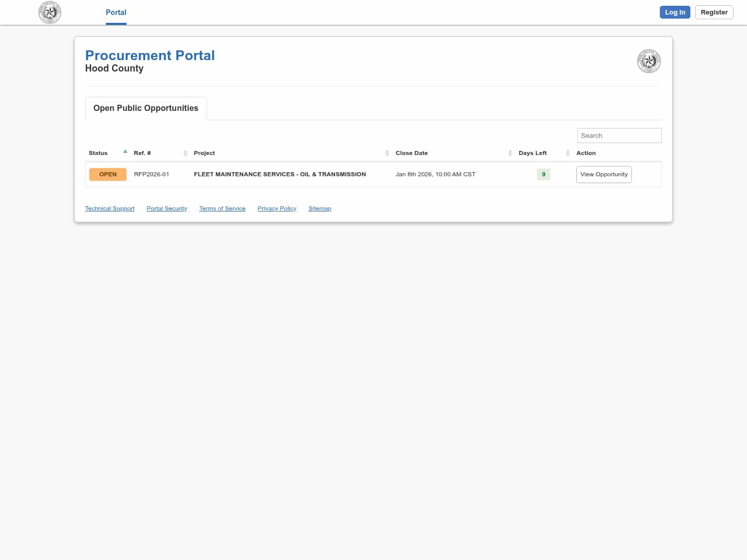Open the Terms of Service link

click(223, 208)
